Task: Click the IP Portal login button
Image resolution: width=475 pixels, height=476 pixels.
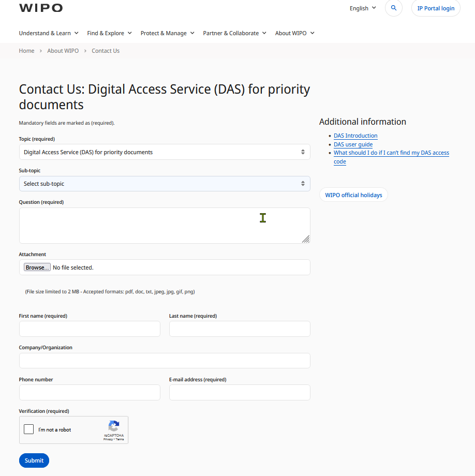Action: tap(436, 8)
